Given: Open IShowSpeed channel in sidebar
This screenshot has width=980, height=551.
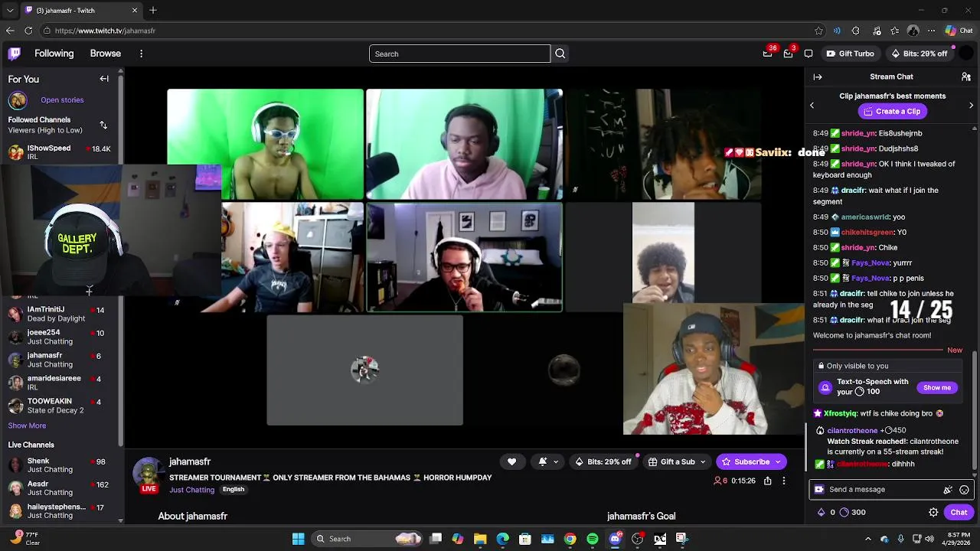Looking at the screenshot, I should (60, 152).
